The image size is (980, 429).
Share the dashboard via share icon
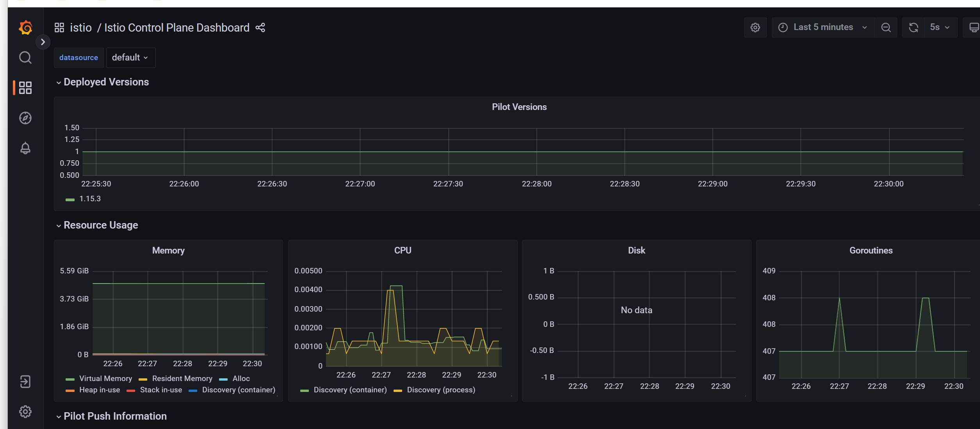click(260, 28)
